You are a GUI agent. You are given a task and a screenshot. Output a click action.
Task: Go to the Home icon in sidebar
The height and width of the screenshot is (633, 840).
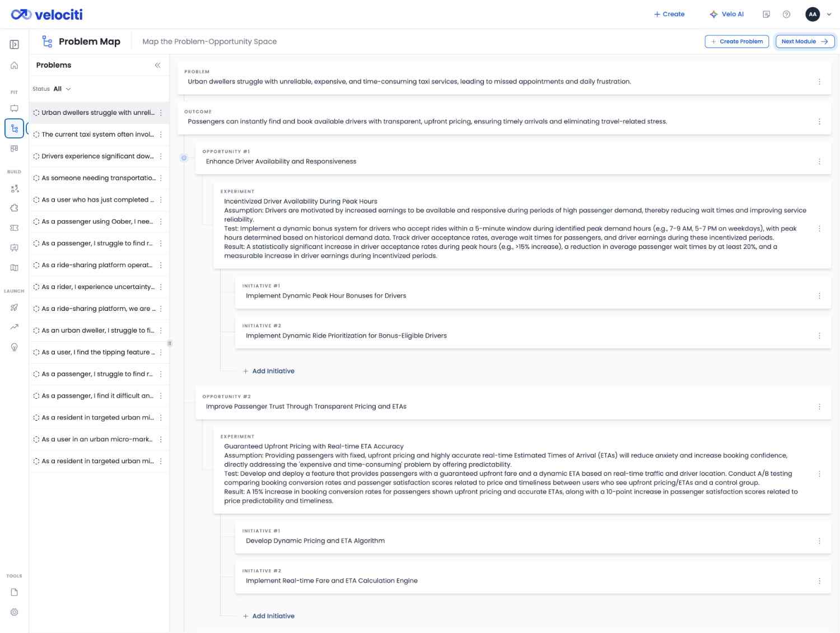(15, 66)
